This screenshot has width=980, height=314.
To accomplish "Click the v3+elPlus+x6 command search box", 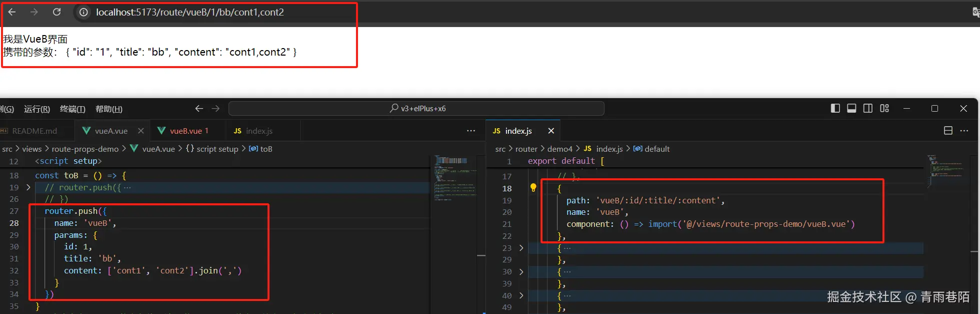I will 416,108.
